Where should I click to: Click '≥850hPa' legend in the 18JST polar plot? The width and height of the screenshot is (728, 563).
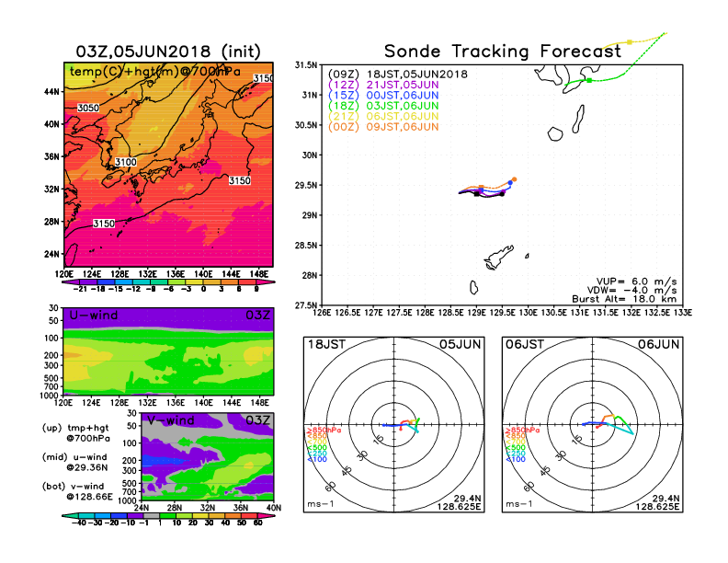click(x=324, y=431)
